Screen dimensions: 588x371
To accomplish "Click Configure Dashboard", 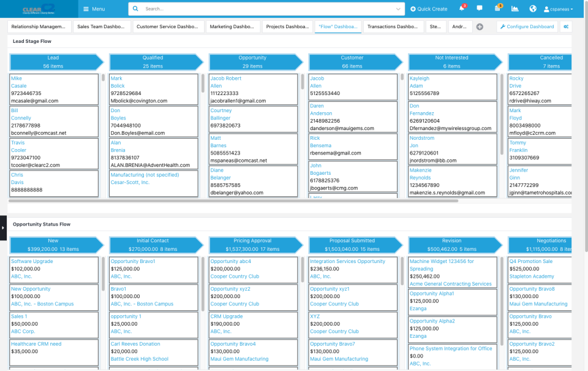I will click(x=527, y=26).
